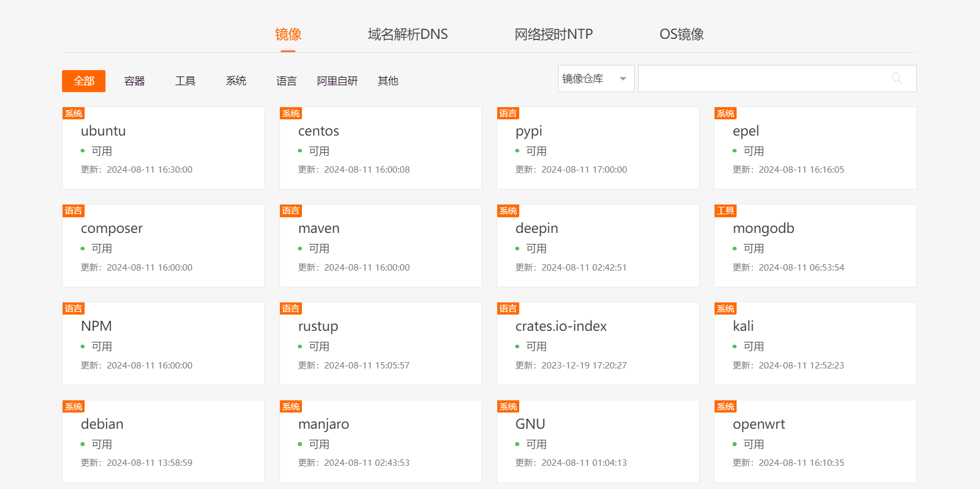Click the search magnifier icon
Screen dimensions: 980x489
point(897,79)
